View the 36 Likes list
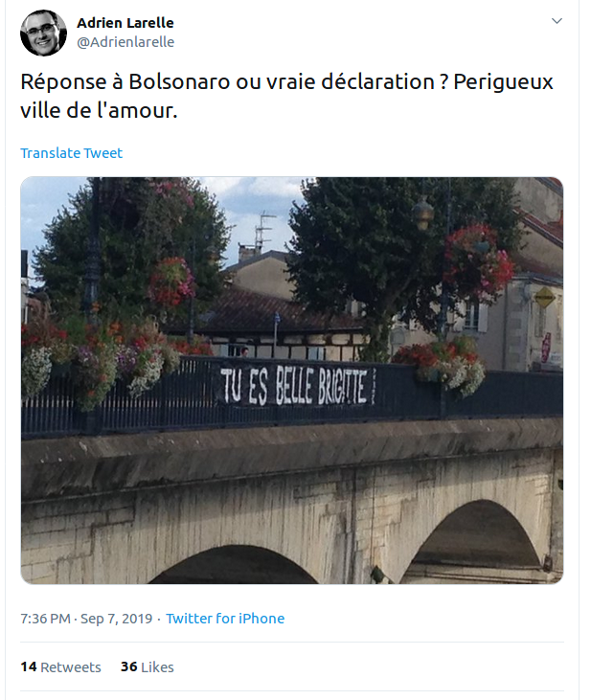Screen dimensions: 591x700 tap(147, 667)
